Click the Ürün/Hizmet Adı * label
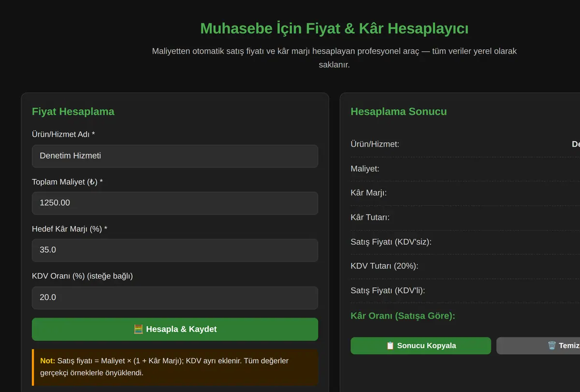Viewport: 580px width, 392px height. coord(63,134)
